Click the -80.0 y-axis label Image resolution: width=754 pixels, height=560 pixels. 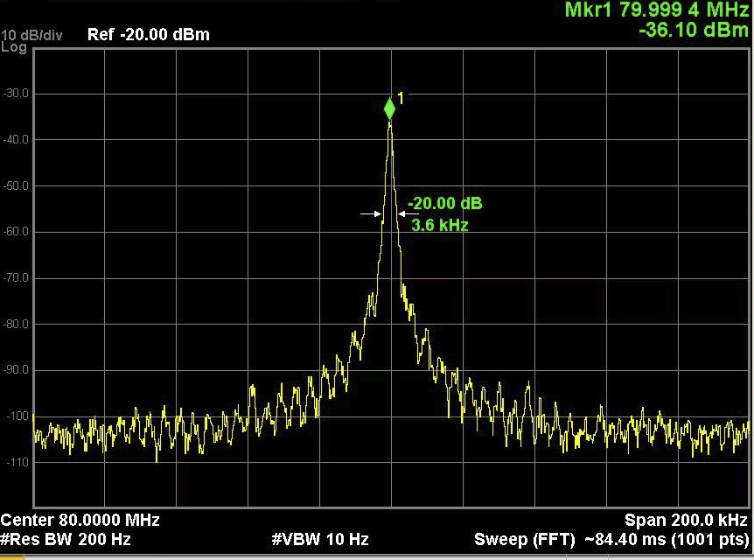tap(16, 324)
